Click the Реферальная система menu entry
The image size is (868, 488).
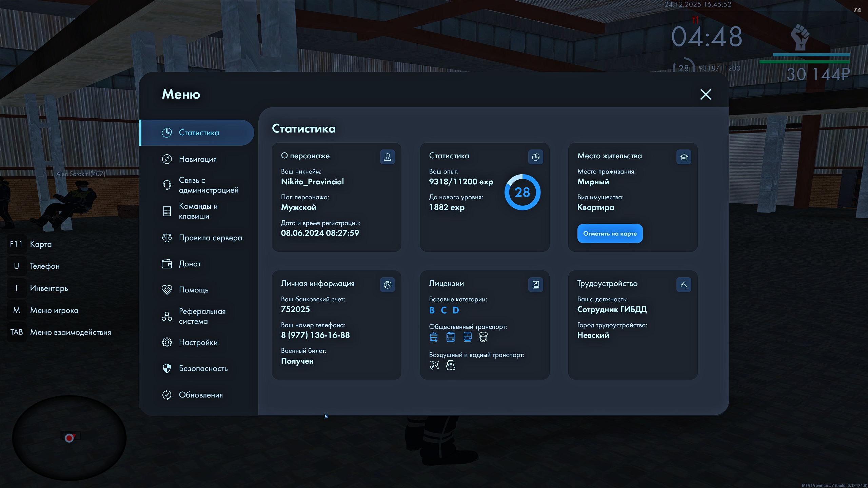(202, 316)
